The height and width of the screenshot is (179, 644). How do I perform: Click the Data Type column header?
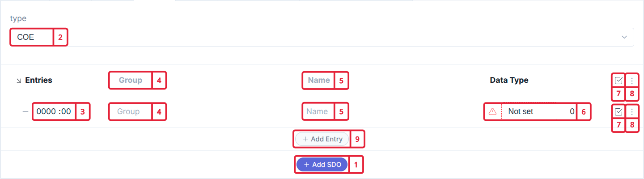(509, 81)
